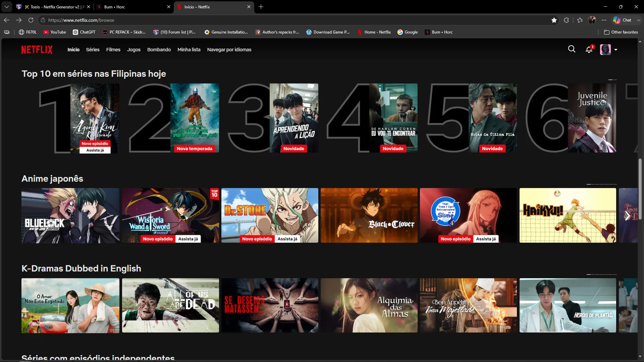This screenshot has width=644, height=362.
Task: Click the address bar URL field
Action: tap(299, 20)
